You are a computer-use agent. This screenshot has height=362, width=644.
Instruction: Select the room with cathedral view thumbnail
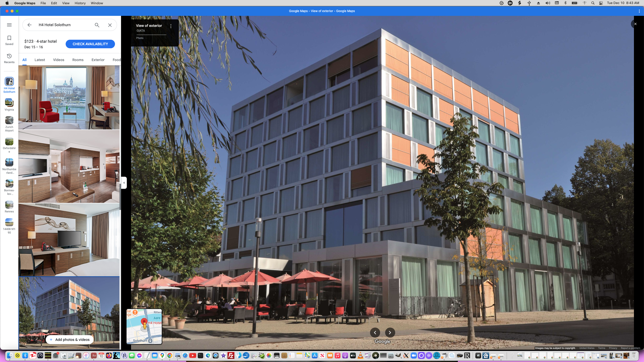coord(69,98)
